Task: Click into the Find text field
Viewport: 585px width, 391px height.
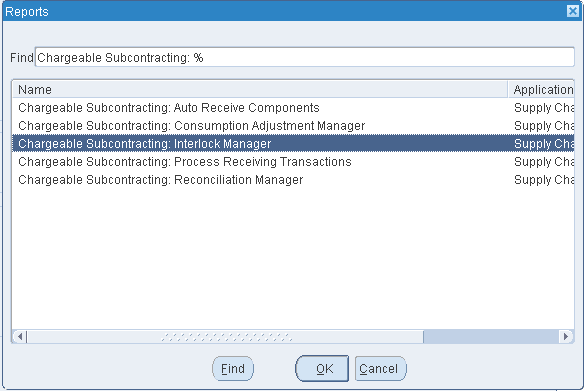Action: tap(304, 57)
